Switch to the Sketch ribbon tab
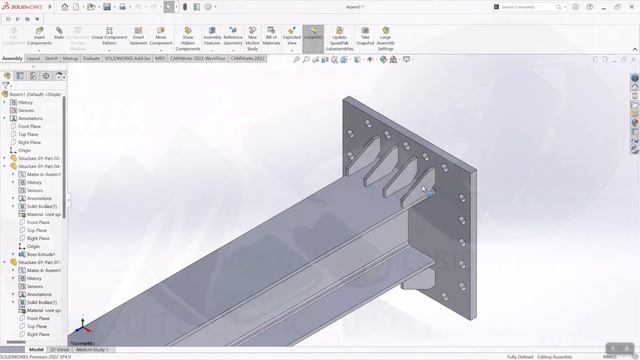Screen dimensions: 640x360 pos(51,58)
